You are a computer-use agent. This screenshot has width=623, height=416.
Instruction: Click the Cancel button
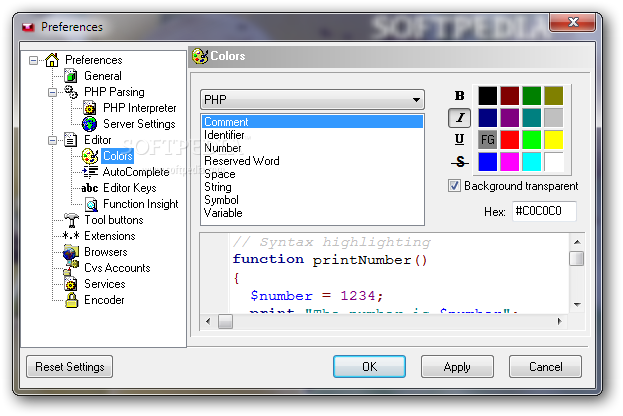545,366
